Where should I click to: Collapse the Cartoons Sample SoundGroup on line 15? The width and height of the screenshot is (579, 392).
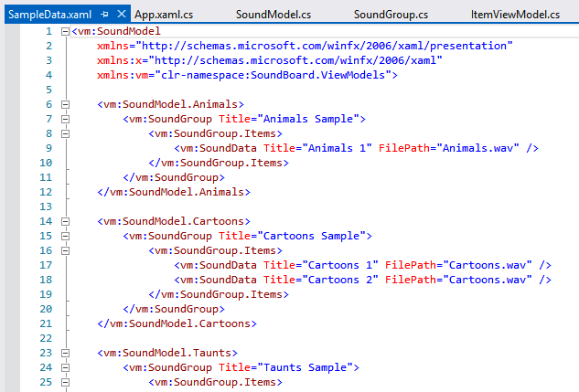point(65,236)
